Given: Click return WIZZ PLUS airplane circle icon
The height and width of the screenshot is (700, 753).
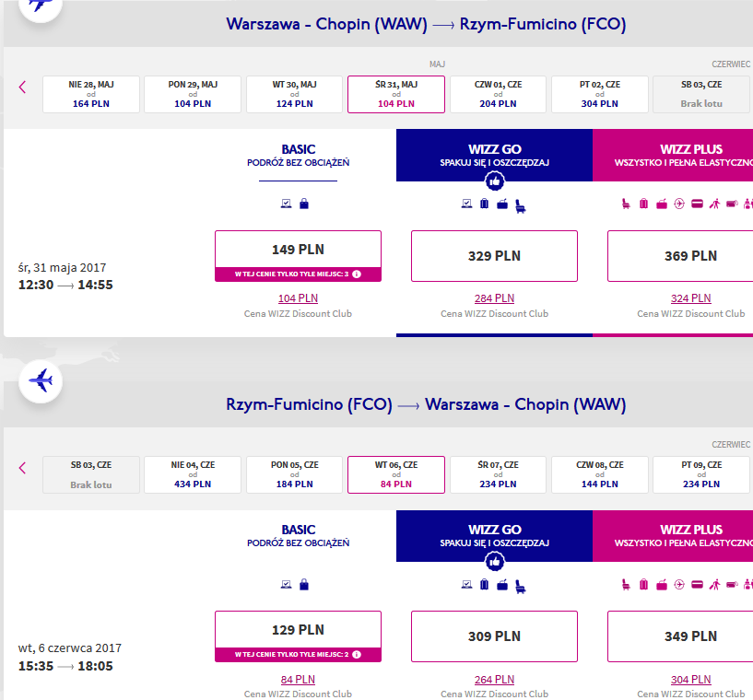Looking at the screenshot, I should (679, 584).
